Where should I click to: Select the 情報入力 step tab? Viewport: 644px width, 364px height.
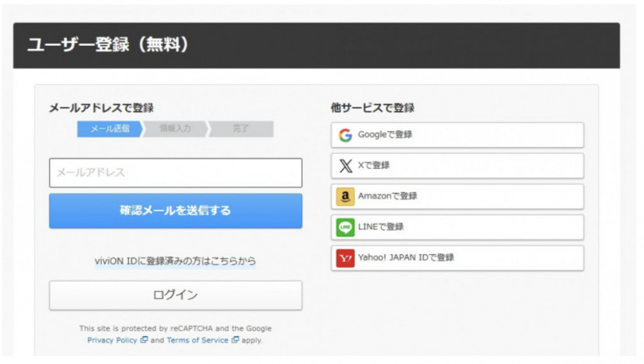click(x=175, y=128)
